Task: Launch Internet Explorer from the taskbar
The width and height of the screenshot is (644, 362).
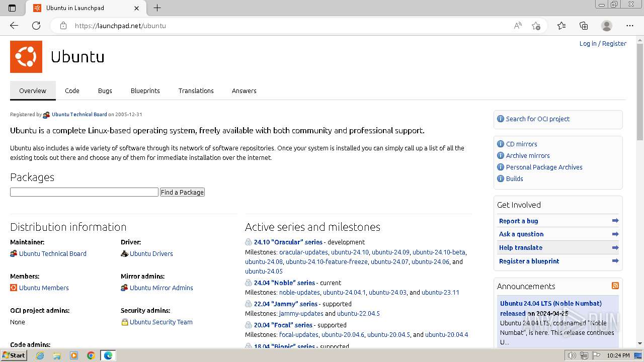Action: coord(40,355)
